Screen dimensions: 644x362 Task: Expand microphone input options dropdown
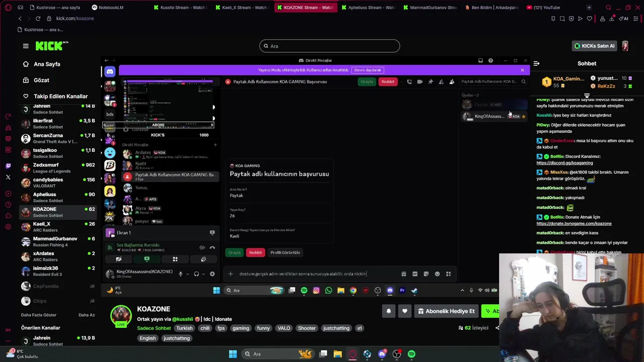click(x=187, y=274)
